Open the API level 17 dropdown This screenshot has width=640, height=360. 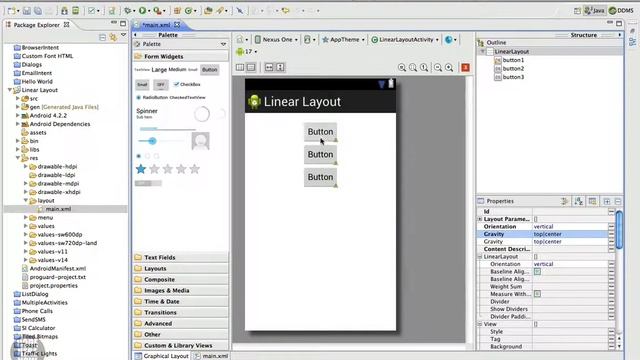(247, 52)
